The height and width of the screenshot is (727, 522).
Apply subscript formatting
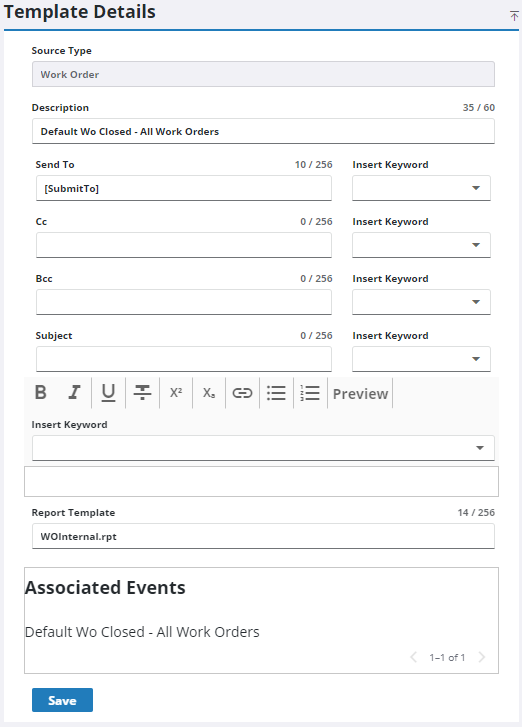click(x=209, y=393)
